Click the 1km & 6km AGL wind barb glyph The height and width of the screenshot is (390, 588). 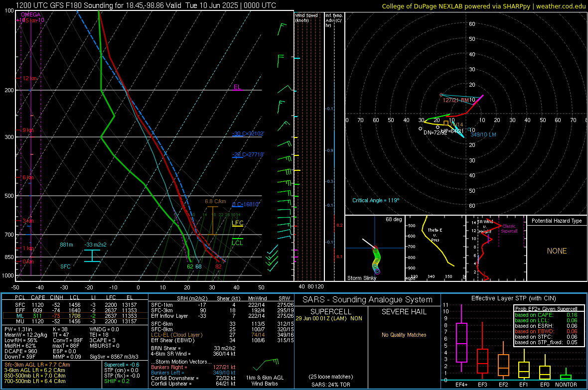tap(266, 364)
